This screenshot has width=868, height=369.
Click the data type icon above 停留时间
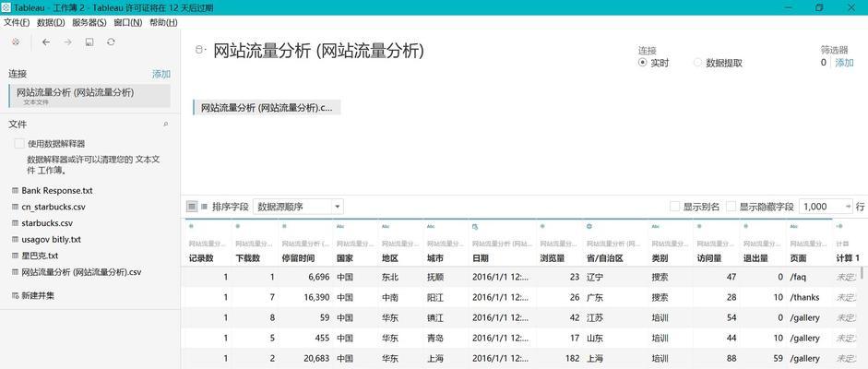pos(284,226)
